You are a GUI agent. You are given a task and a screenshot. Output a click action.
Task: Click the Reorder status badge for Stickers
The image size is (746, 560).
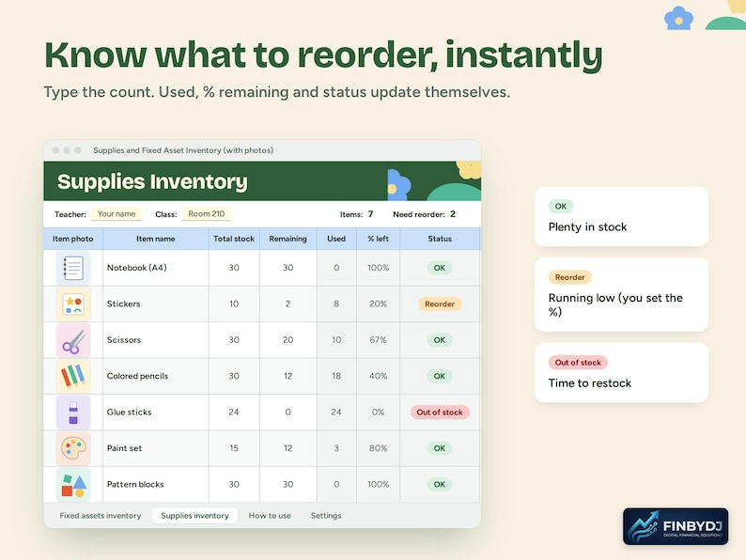point(440,304)
